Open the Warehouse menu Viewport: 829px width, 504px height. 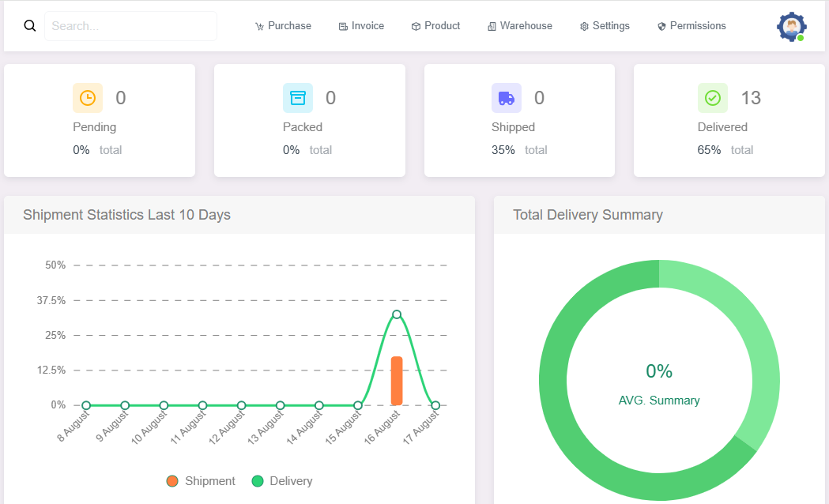pyautogui.click(x=520, y=26)
